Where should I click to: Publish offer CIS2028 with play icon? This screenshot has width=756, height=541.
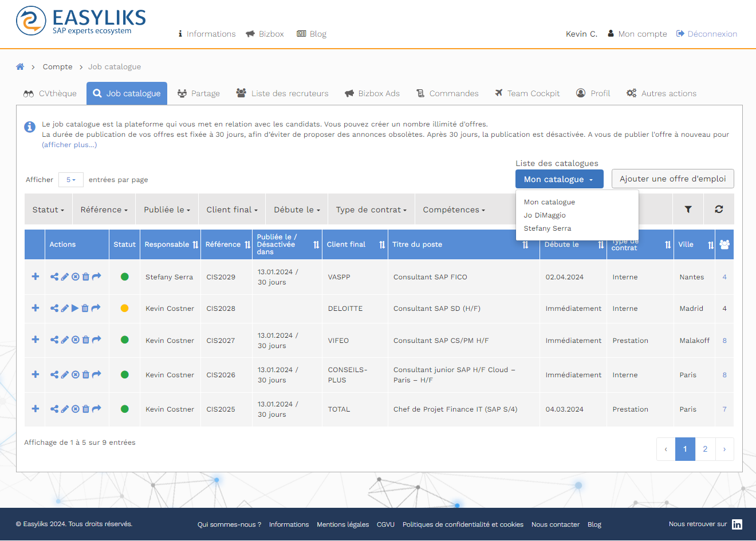75,308
